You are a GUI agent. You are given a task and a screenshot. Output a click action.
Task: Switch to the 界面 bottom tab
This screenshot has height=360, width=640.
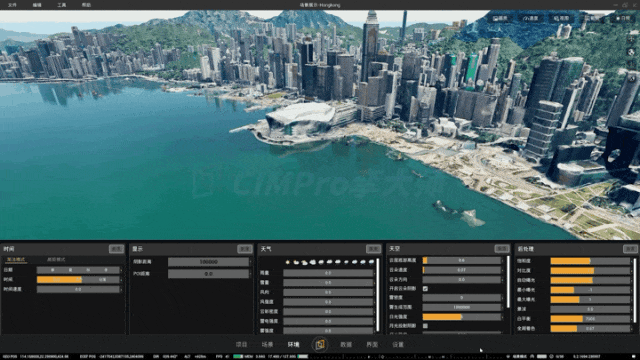click(x=372, y=344)
